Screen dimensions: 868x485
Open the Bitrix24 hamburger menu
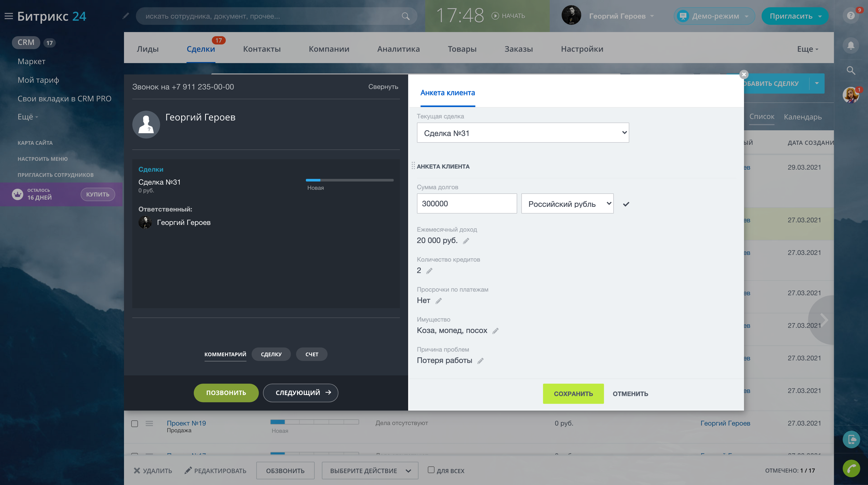[x=9, y=16]
